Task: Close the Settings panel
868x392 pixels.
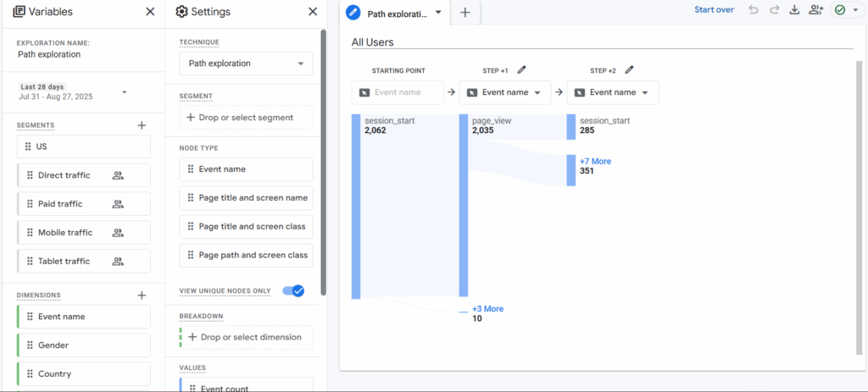Action: (313, 12)
